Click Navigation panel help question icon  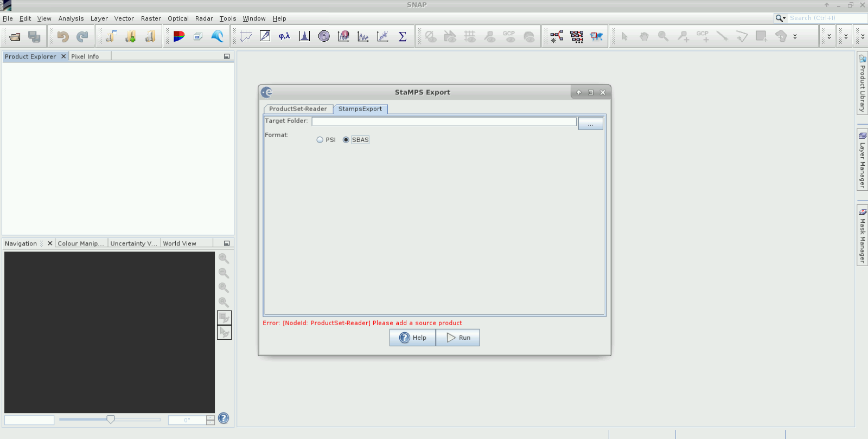224,418
